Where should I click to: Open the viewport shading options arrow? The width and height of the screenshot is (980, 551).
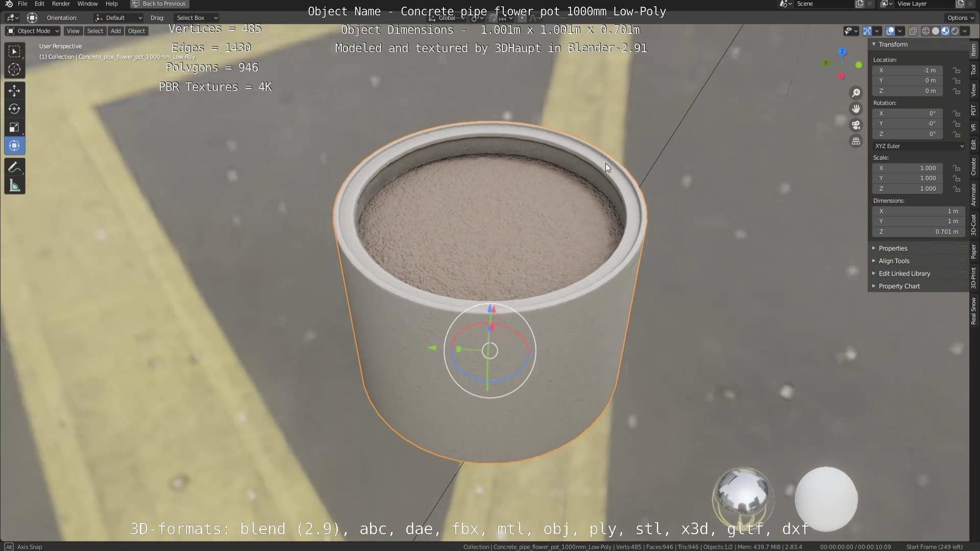(965, 31)
